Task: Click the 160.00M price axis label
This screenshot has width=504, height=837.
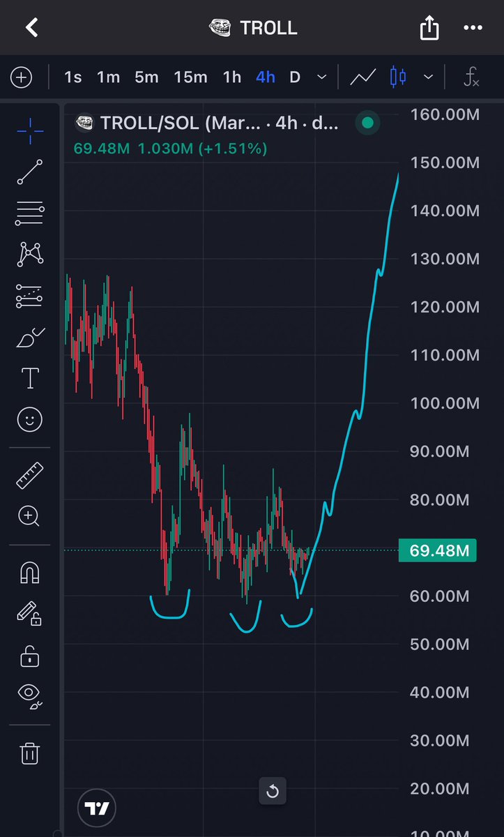Action: click(x=444, y=114)
